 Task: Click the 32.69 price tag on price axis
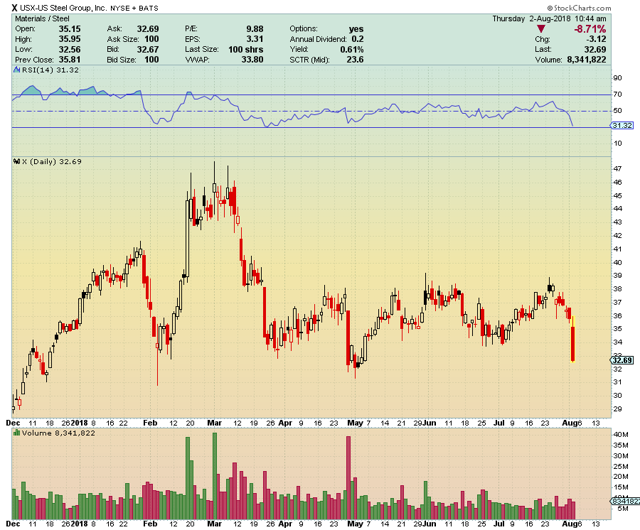tap(622, 360)
